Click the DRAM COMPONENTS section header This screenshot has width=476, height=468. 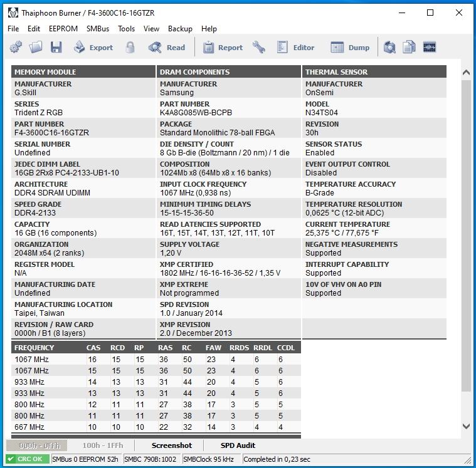coord(229,72)
